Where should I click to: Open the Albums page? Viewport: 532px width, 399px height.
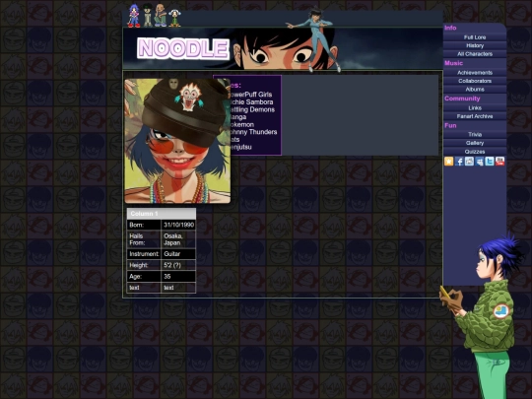(x=475, y=90)
